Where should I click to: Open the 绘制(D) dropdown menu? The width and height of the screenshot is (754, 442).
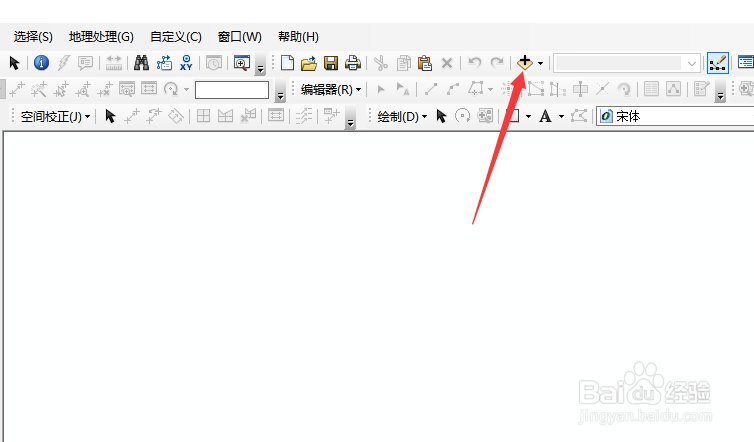tap(402, 117)
